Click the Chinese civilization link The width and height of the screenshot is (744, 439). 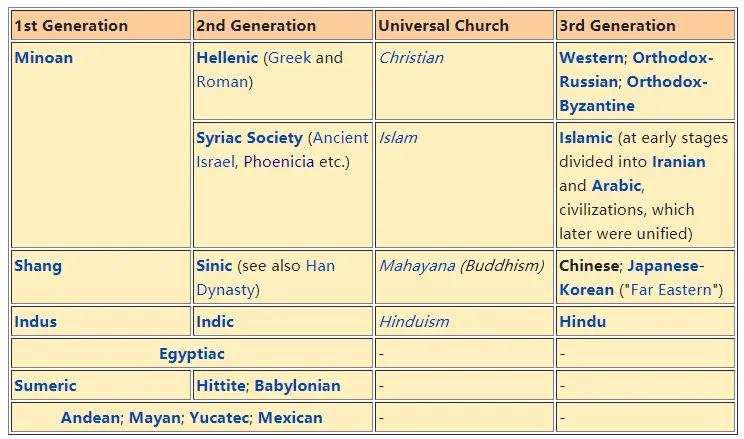pyautogui.click(x=589, y=266)
